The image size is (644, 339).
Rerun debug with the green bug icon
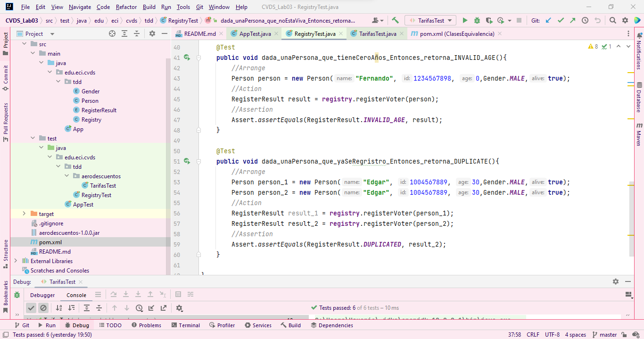(17, 295)
